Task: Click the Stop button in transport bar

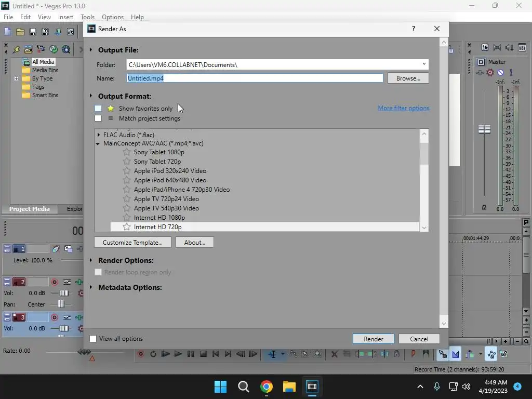Action: pos(203,354)
